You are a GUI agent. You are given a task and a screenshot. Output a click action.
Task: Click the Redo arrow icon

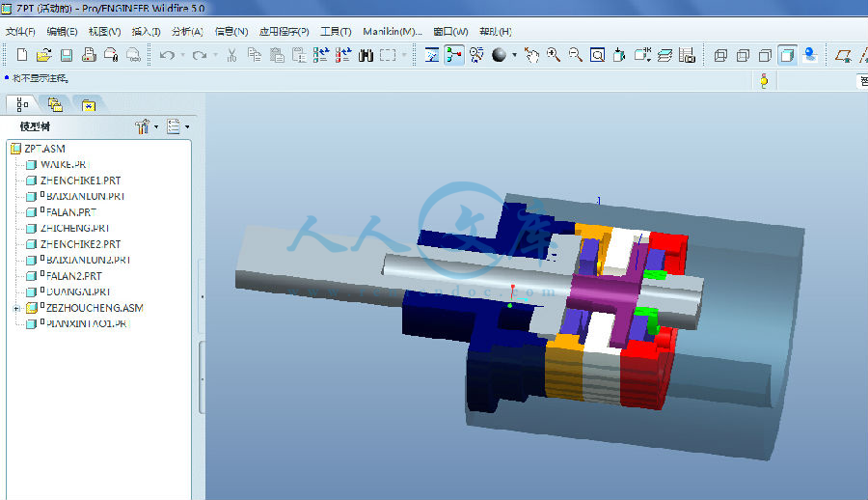[x=200, y=55]
